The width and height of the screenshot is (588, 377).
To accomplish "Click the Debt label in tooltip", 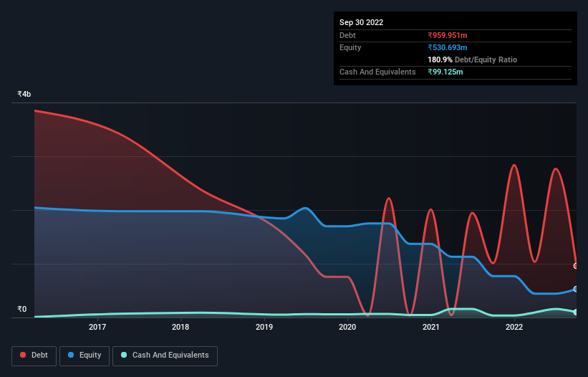I will (x=347, y=35).
